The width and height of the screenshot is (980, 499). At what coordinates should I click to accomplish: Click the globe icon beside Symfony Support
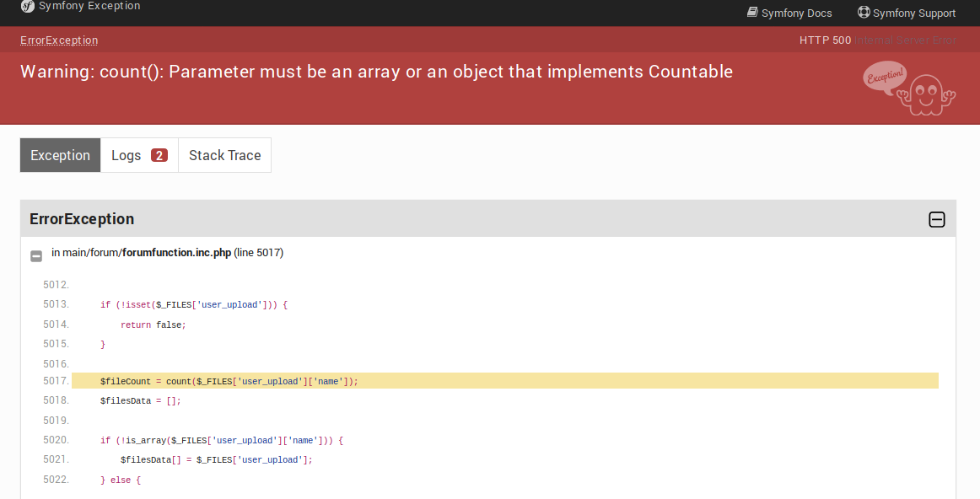863,13
